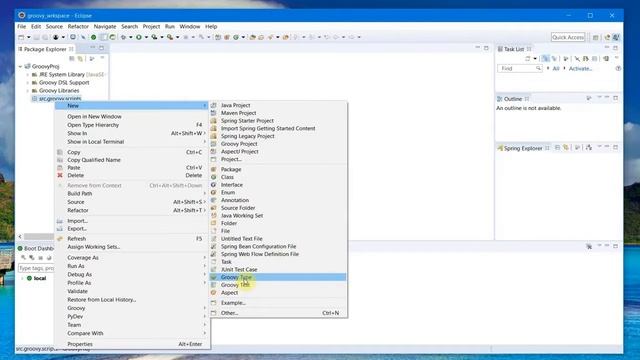Click the Find field in Task List
Image resolution: width=640 pixels, height=360 pixels.
coord(520,69)
